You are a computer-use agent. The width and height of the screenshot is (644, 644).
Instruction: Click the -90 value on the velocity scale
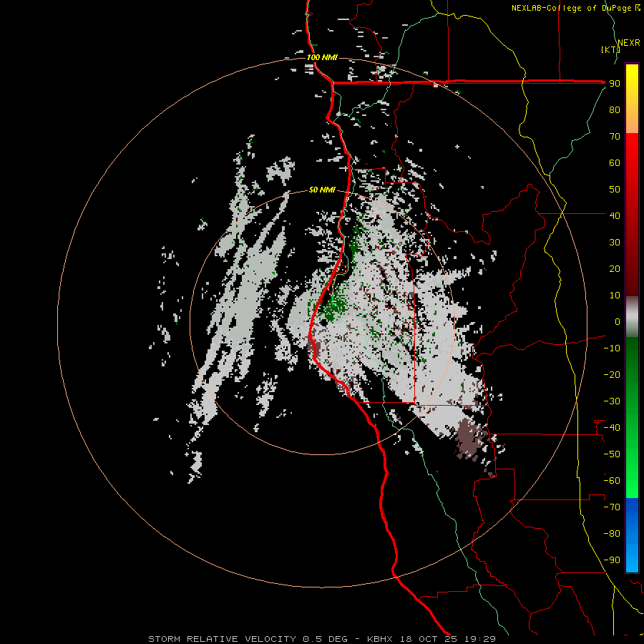pyautogui.click(x=612, y=560)
